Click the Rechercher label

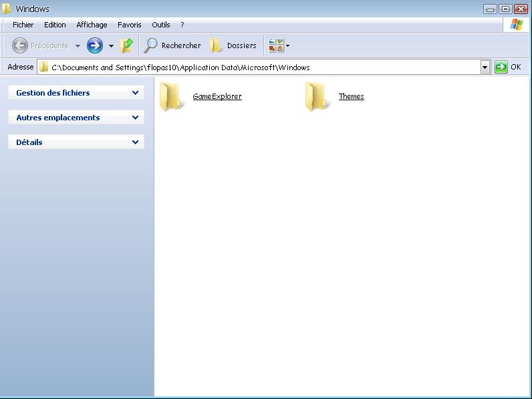coord(181,45)
